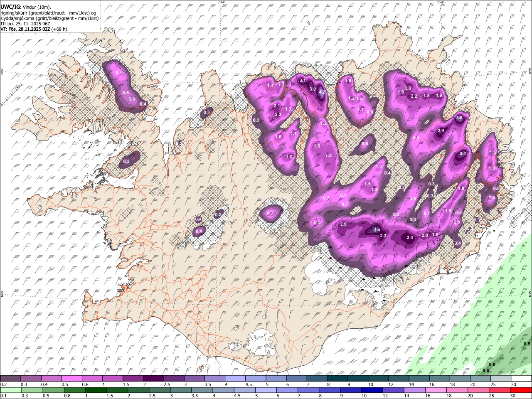Click the 3.1 snowfall value on the map
The height and width of the screenshot is (399, 532).
click(x=303, y=80)
